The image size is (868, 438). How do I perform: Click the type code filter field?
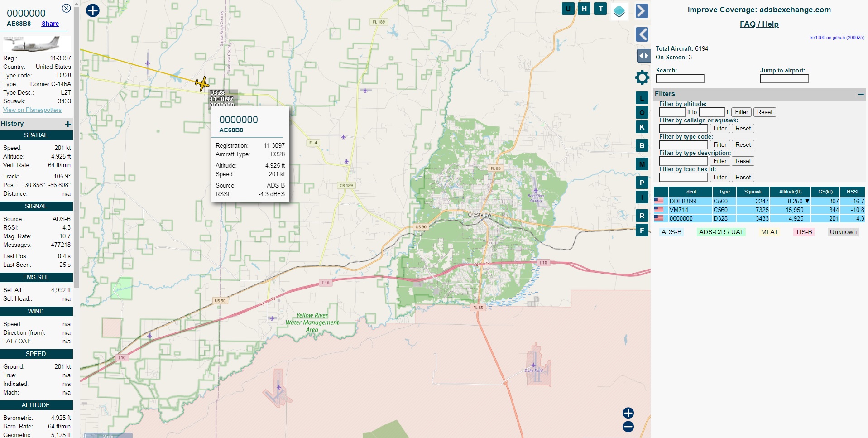click(x=683, y=145)
